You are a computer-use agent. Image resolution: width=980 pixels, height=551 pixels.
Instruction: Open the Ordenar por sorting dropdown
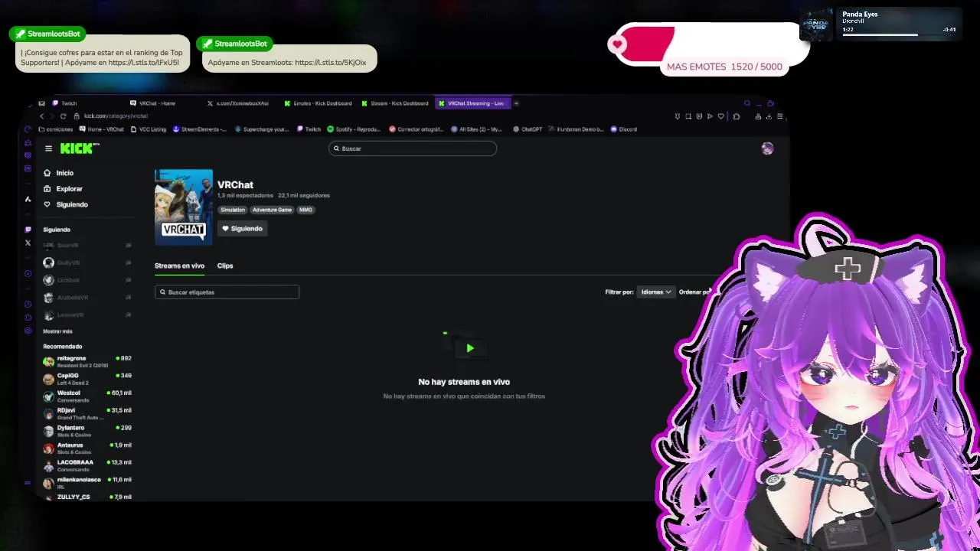[x=695, y=292]
